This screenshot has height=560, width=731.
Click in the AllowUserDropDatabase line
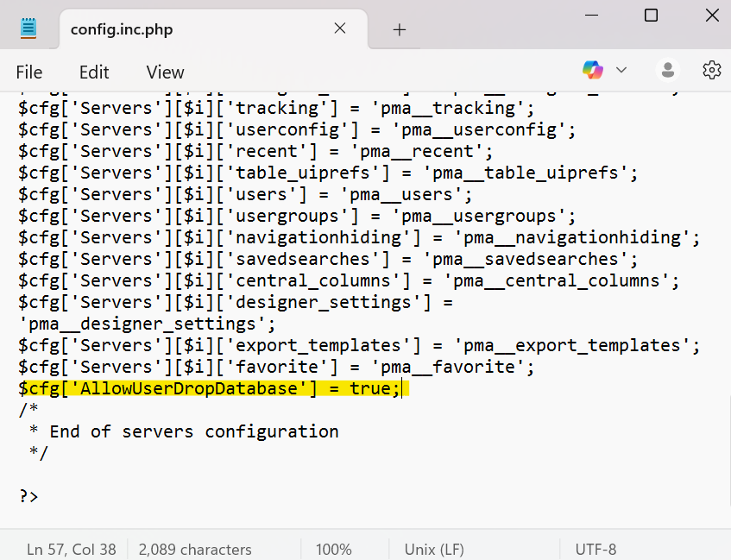pos(210,388)
